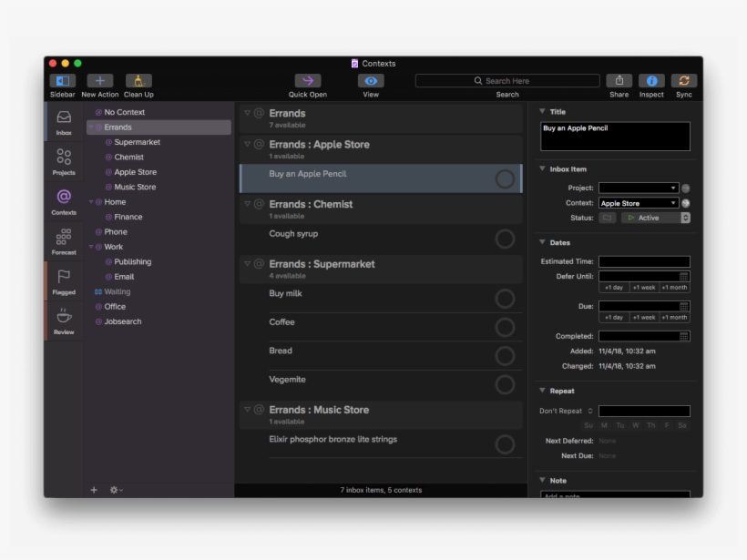Click the go-to-context button beside Context field
Viewport: 747px width, 560px height.
tap(686, 203)
